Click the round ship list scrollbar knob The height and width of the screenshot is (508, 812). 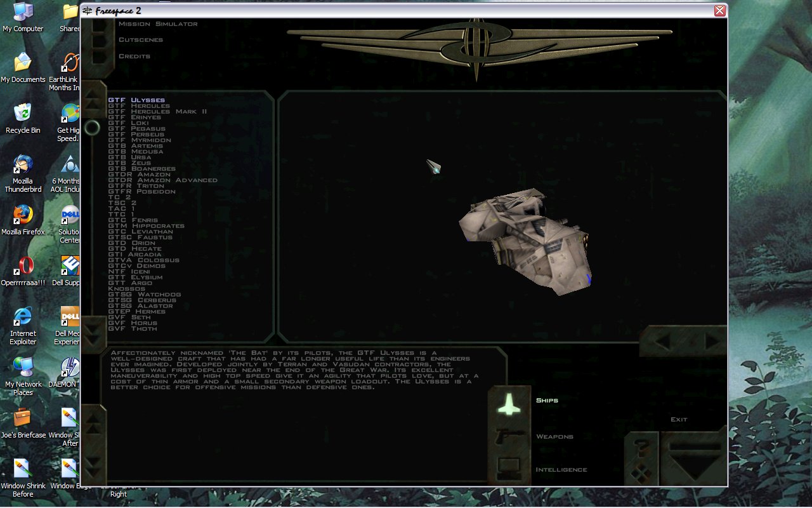pos(92,128)
